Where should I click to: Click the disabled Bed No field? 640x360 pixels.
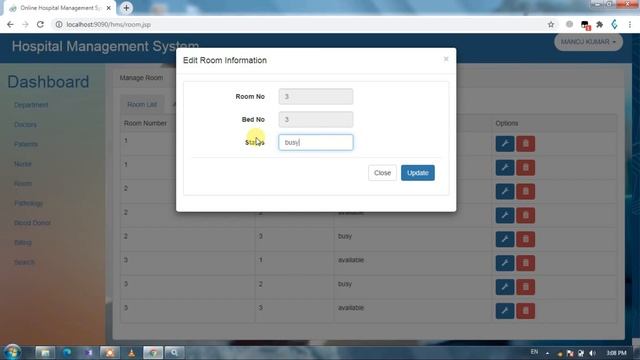pos(316,120)
